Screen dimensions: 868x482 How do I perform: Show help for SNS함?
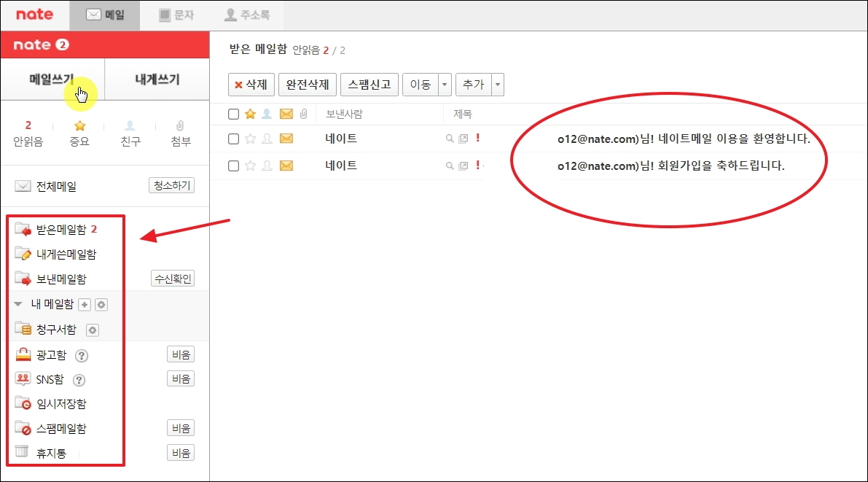(x=79, y=380)
